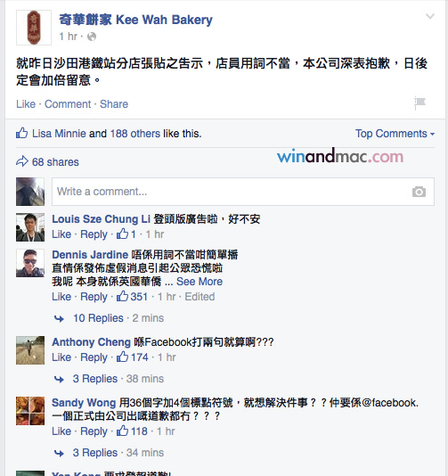Expand 3 Replies under Anthony Cheng
This screenshot has width=448, height=476.
click(x=95, y=379)
